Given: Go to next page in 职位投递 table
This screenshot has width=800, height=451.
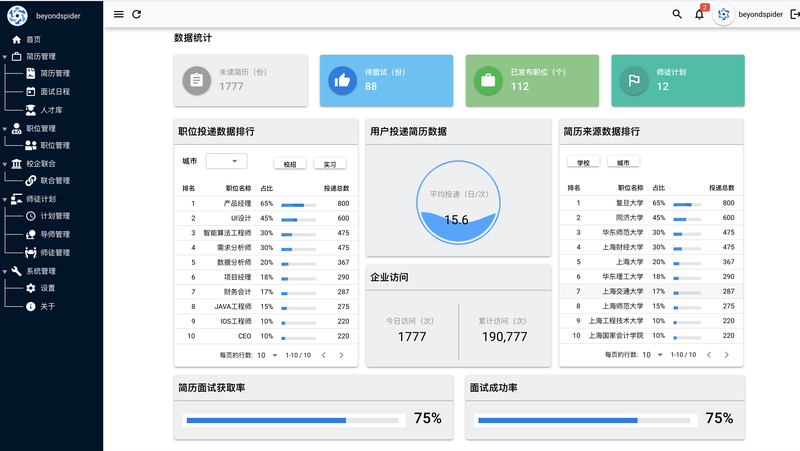Looking at the screenshot, I should (x=341, y=355).
